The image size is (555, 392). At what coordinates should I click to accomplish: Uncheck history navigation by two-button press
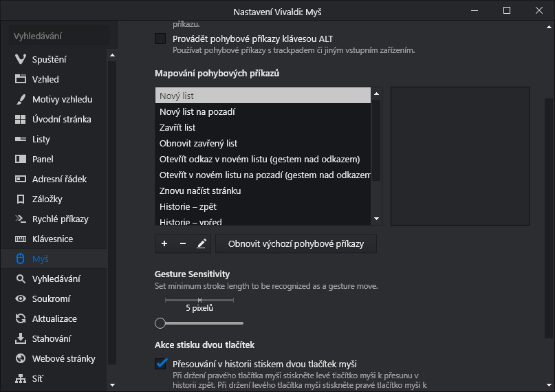click(162, 363)
